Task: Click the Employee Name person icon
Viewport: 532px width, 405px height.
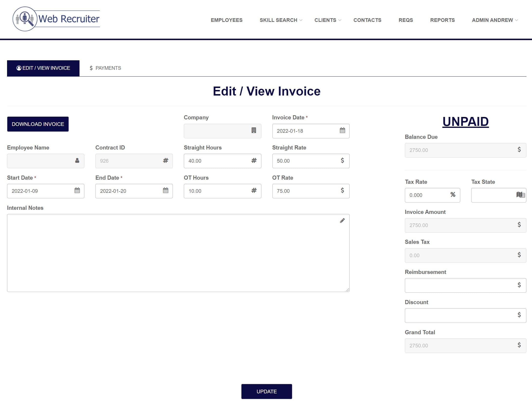Action: click(x=77, y=160)
